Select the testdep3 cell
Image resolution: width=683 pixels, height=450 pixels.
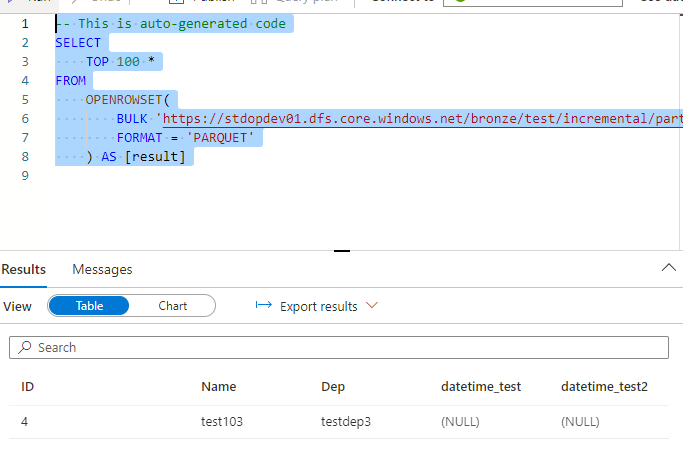(x=346, y=422)
